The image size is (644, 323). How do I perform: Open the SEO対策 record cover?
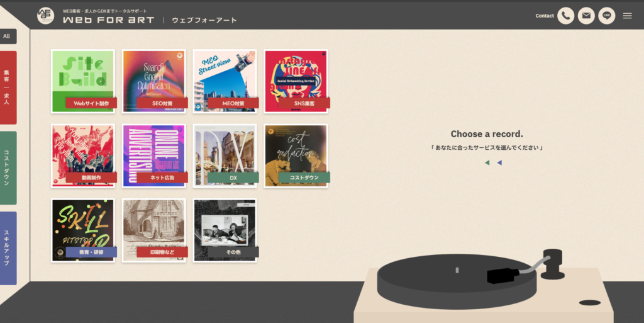point(153,81)
